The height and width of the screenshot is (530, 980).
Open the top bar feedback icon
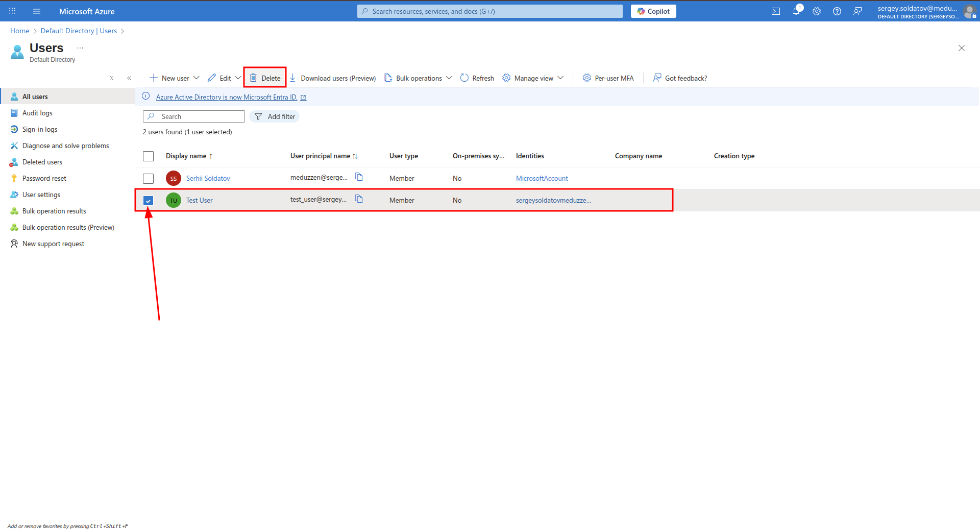(x=857, y=11)
